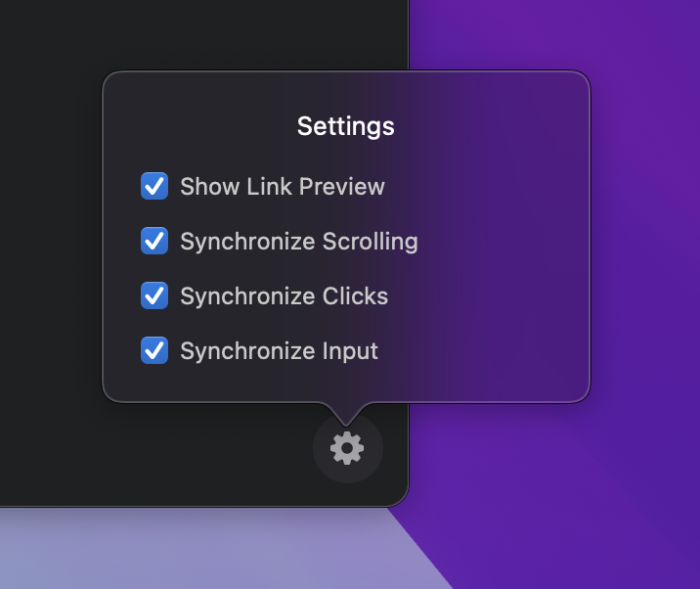Image resolution: width=700 pixels, height=589 pixels.
Task: Click the Settings popover title
Action: click(346, 126)
